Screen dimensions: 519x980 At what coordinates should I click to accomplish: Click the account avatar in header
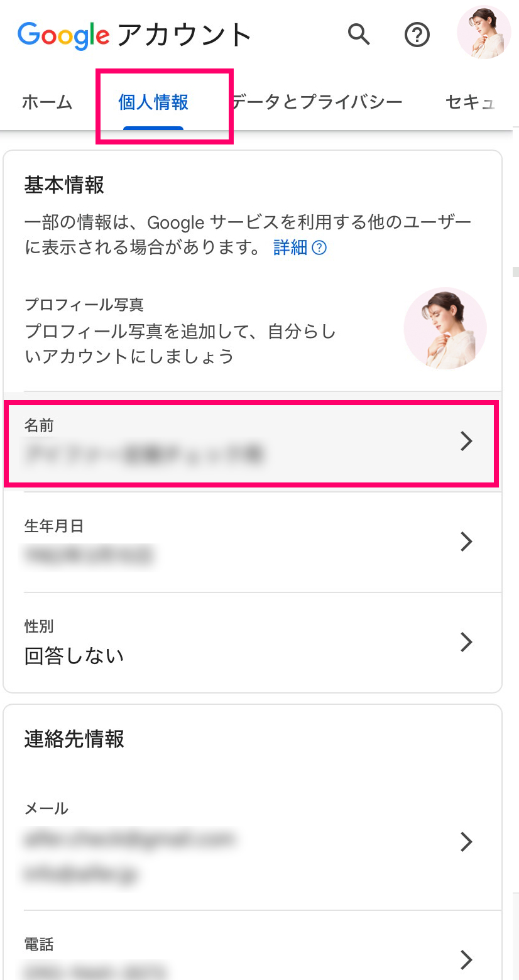pyautogui.click(x=484, y=33)
